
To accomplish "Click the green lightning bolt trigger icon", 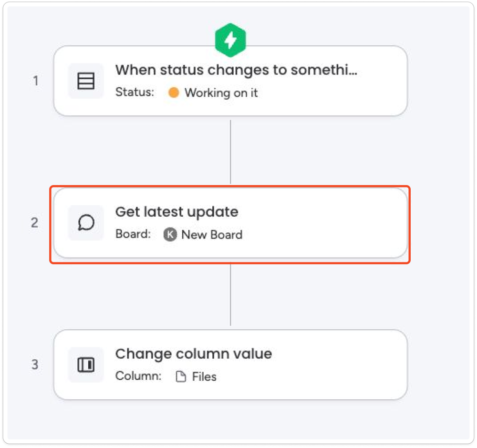I will [230, 41].
